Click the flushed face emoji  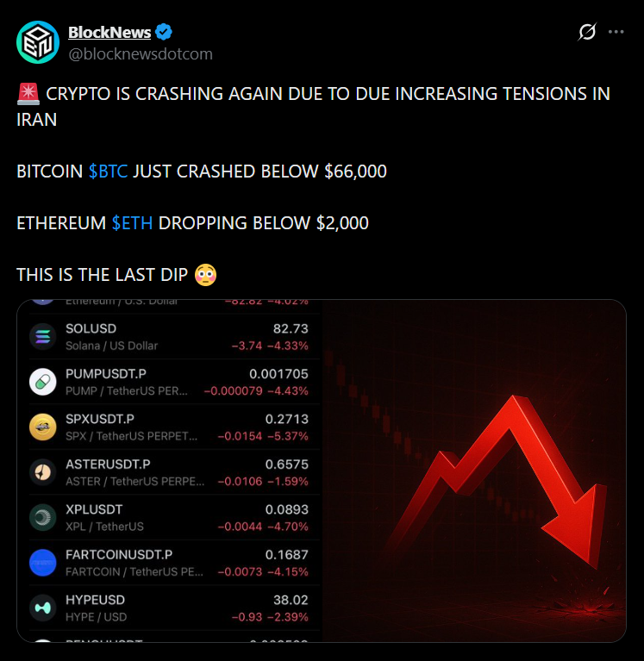click(x=205, y=275)
